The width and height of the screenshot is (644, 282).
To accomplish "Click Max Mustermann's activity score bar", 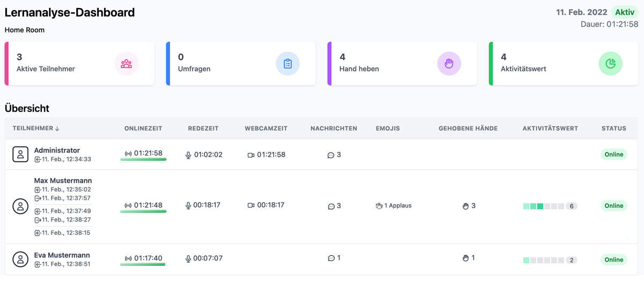I will (x=543, y=206).
